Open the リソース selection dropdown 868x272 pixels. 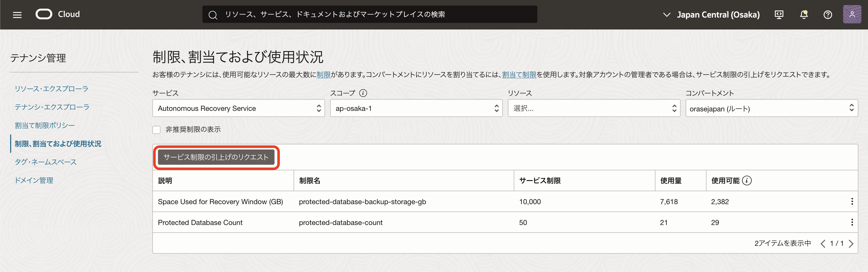click(x=594, y=108)
